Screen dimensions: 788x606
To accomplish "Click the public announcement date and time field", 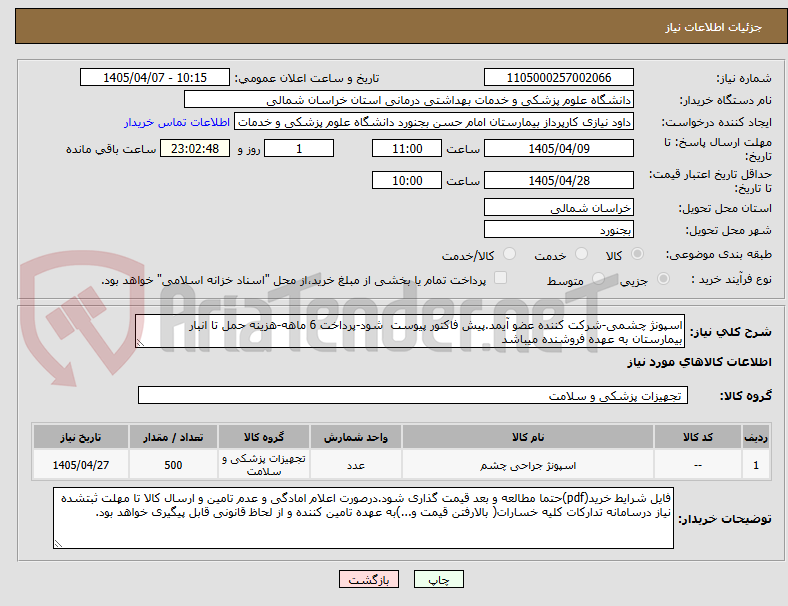I will point(155,77).
